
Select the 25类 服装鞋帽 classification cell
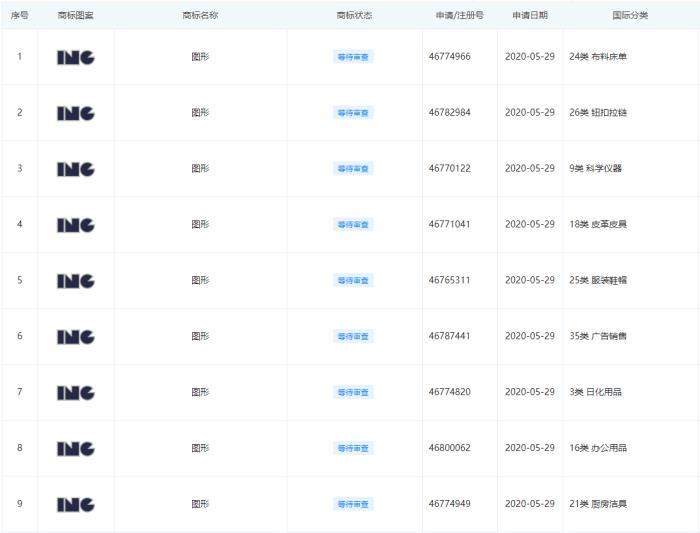tap(597, 281)
